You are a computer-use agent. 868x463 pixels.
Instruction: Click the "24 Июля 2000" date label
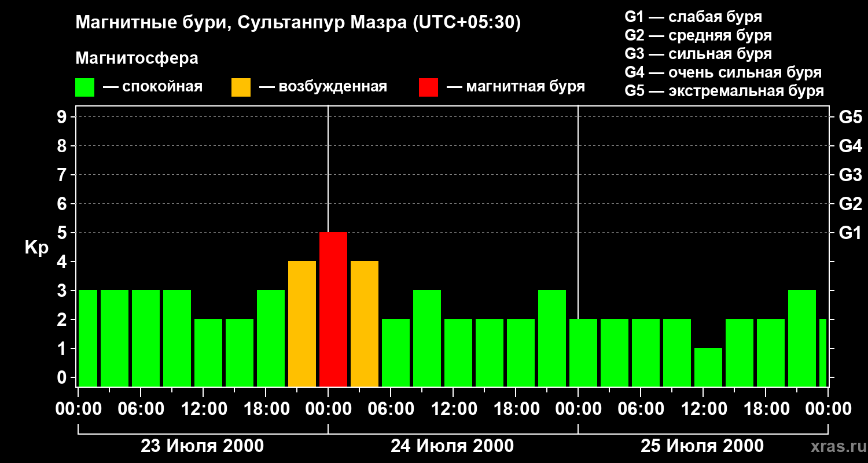(x=453, y=446)
